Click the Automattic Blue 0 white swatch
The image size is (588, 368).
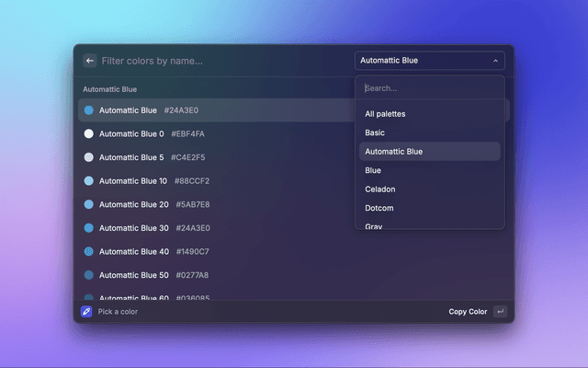[89, 134]
